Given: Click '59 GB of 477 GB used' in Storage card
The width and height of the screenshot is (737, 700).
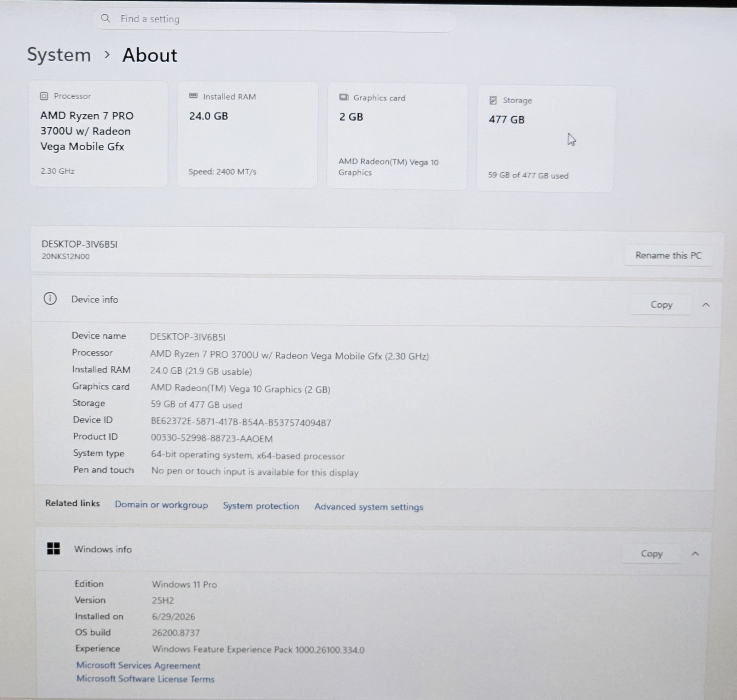Looking at the screenshot, I should pyautogui.click(x=528, y=175).
